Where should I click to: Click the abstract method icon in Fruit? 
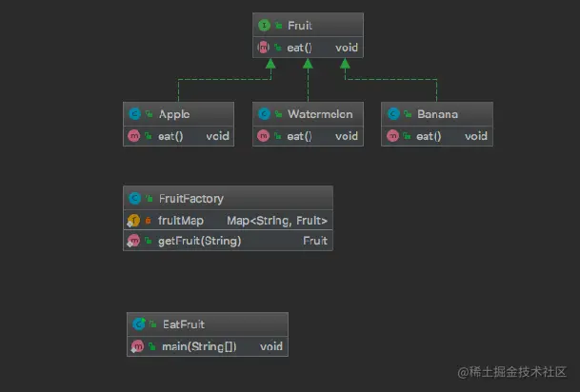(x=264, y=48)
